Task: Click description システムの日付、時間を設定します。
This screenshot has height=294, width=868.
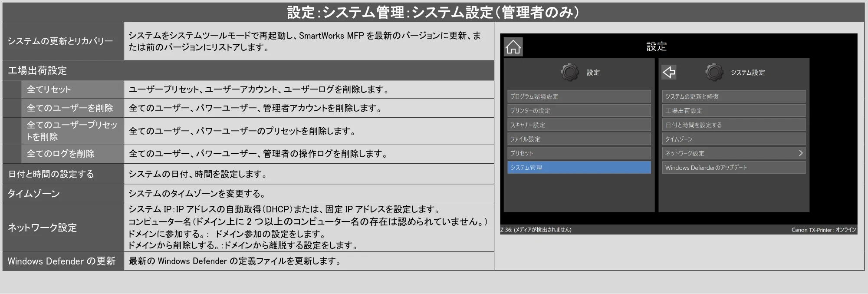Action: point(198,174)
